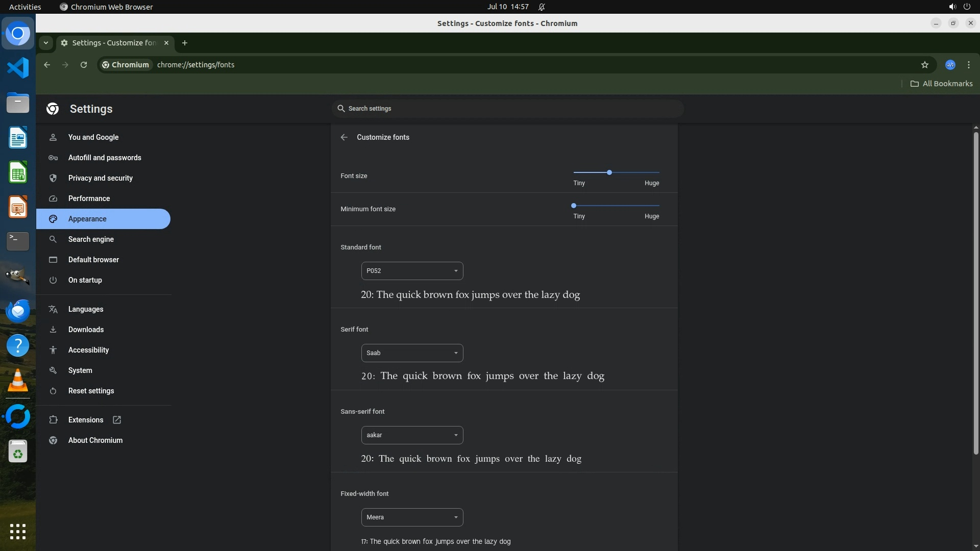Open the Fixed-width font Meera dropdown
Image resolution: width=980 pixels, height=551 pixels.
click(x=412, y=517)
